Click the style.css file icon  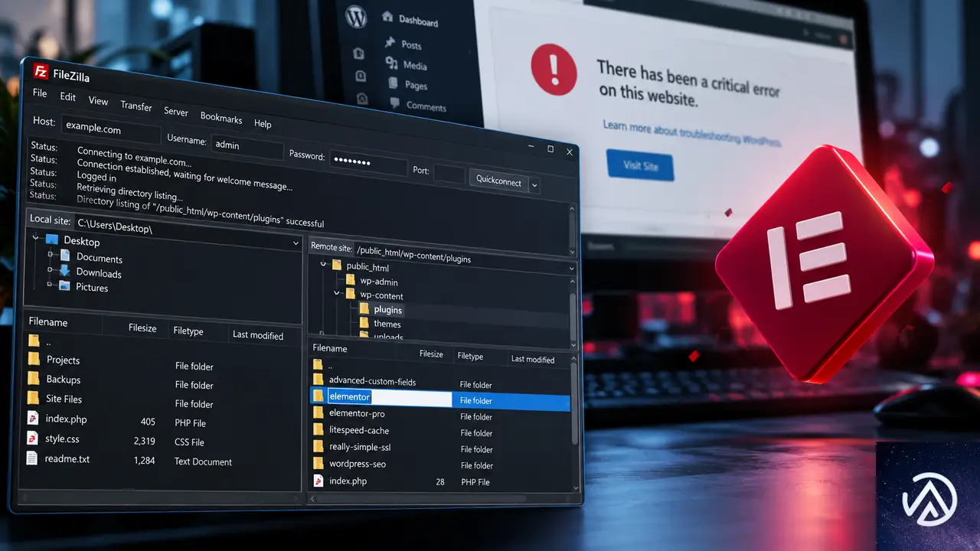[32, 438]
